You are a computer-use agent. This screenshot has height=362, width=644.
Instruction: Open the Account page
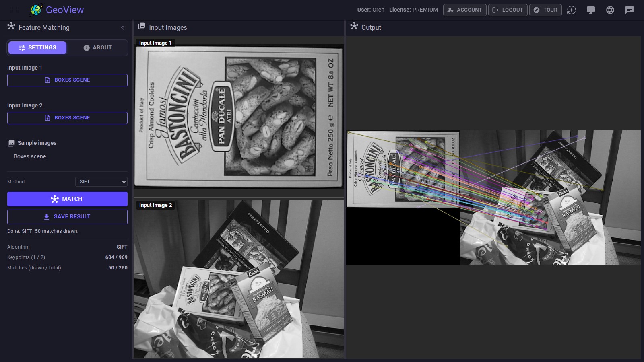tap(464, 10)
